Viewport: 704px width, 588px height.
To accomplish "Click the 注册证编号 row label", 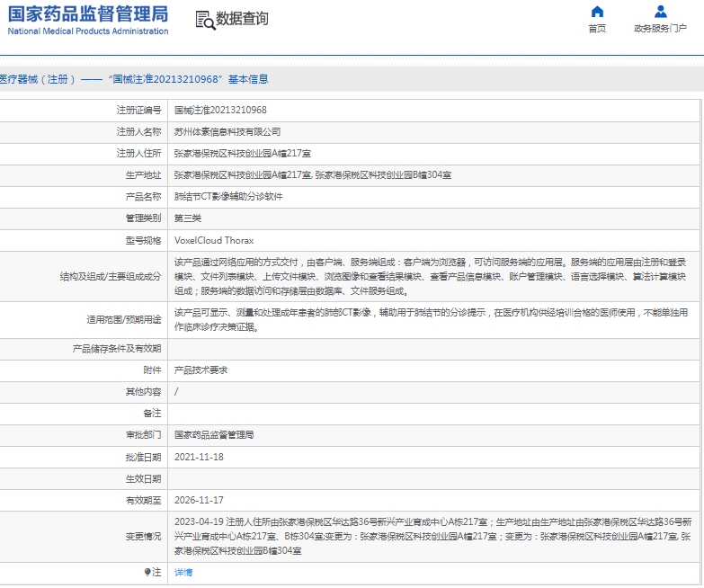I will coord(138,110).
